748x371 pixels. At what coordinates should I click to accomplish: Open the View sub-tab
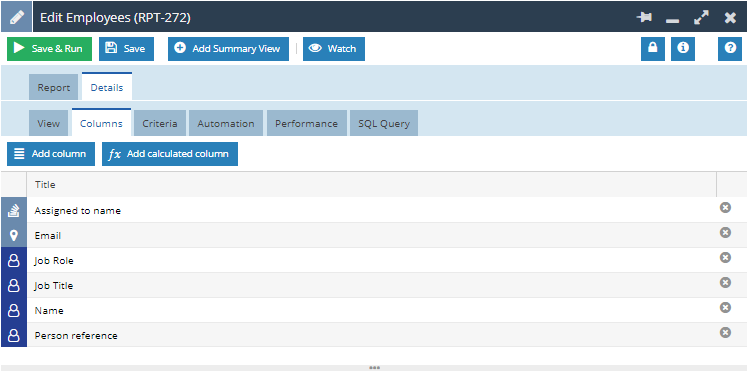coord(49,124)
